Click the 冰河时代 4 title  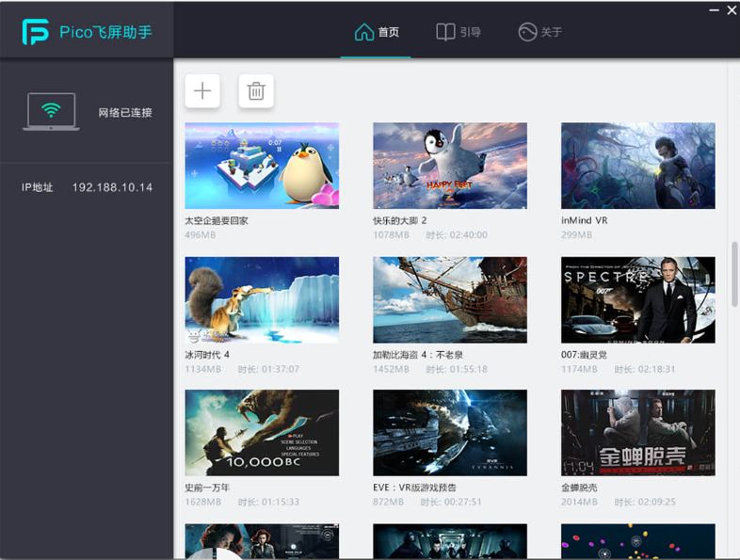tap(207, 355)
